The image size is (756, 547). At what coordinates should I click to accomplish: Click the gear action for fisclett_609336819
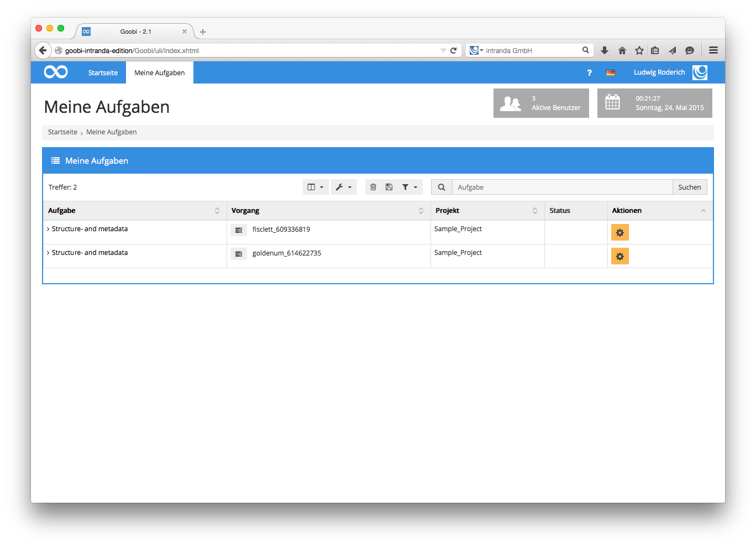click(x=620, y=232)
